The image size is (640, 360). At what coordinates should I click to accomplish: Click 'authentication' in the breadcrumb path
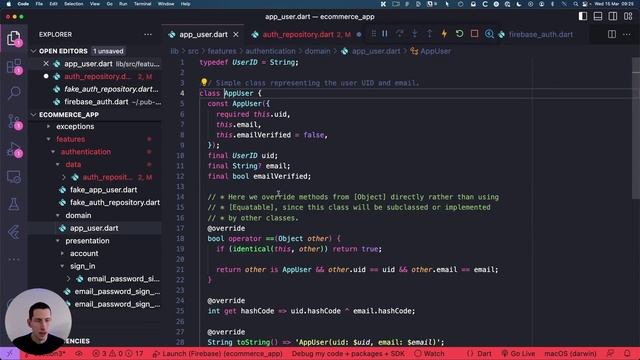270,51
